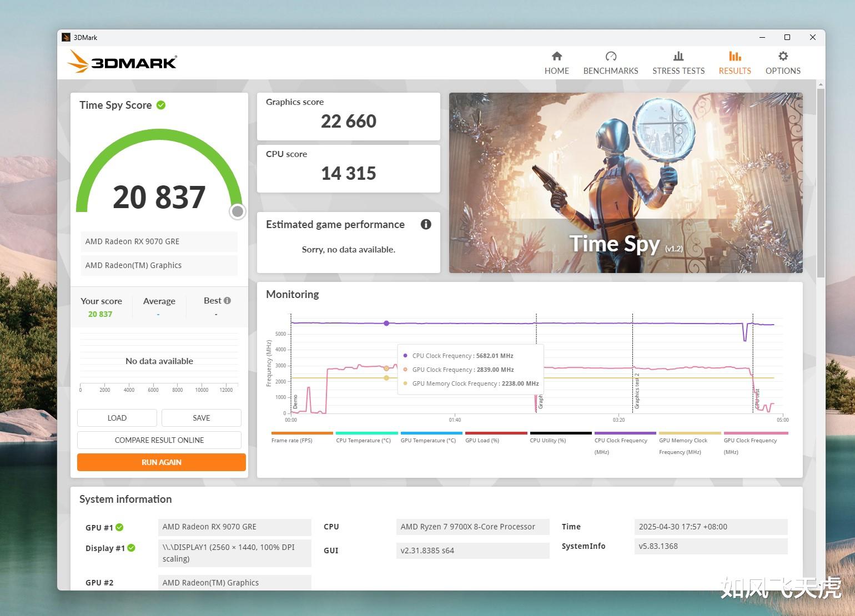Click the orange RUN AGAIN button

point(162,462)
